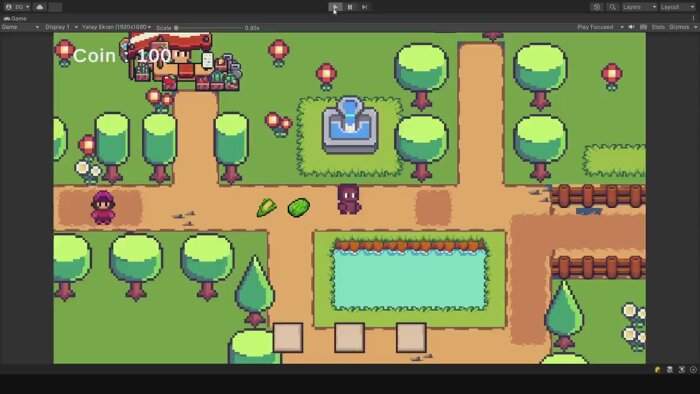Click the auto-generate lighting status icon
The width and height of the screenshot is (700, 394).
pos(682,369)
